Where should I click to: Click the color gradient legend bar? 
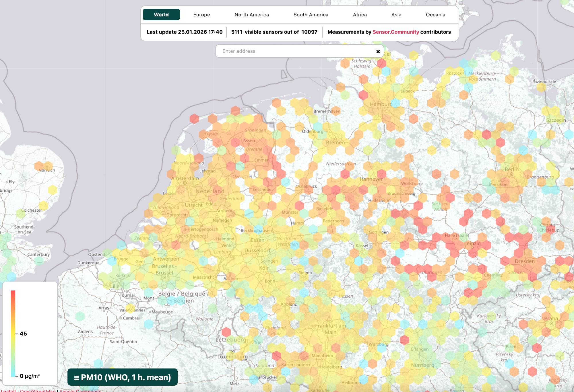(13, 333)
